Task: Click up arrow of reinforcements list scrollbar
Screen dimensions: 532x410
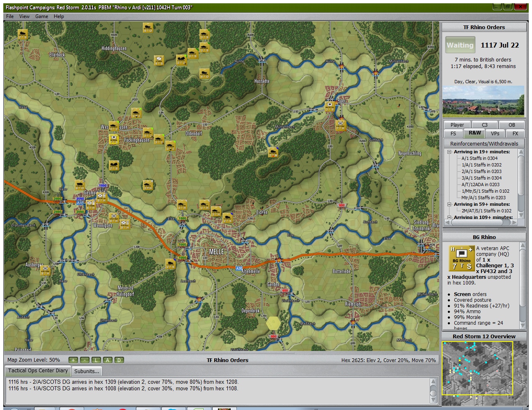Action: point(521,152)
